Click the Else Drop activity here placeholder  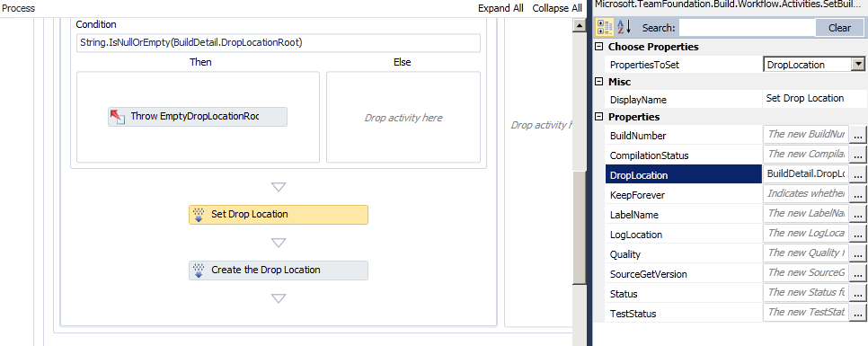pos(403,118)
